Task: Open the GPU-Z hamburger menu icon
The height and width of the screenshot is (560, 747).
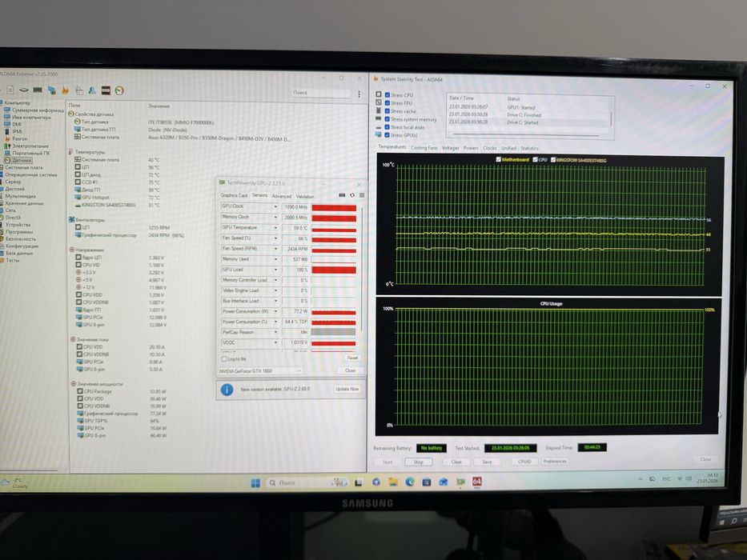Action: click(x=362, y=195)
